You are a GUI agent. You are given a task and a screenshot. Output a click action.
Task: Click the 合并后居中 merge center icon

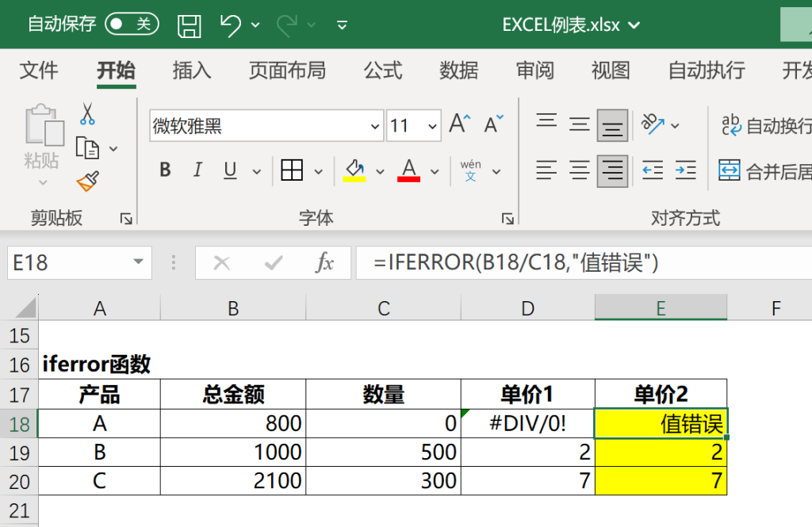(x=730, y=170)
